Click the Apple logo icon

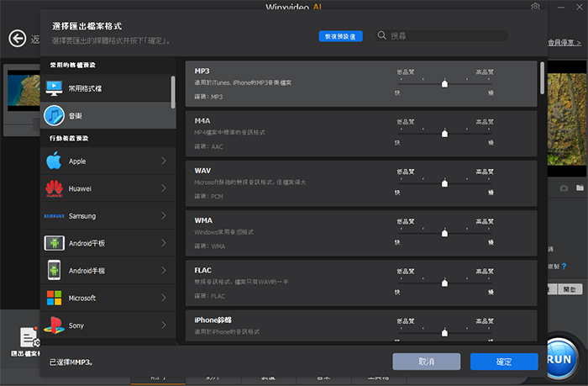[x=54, y=161]
